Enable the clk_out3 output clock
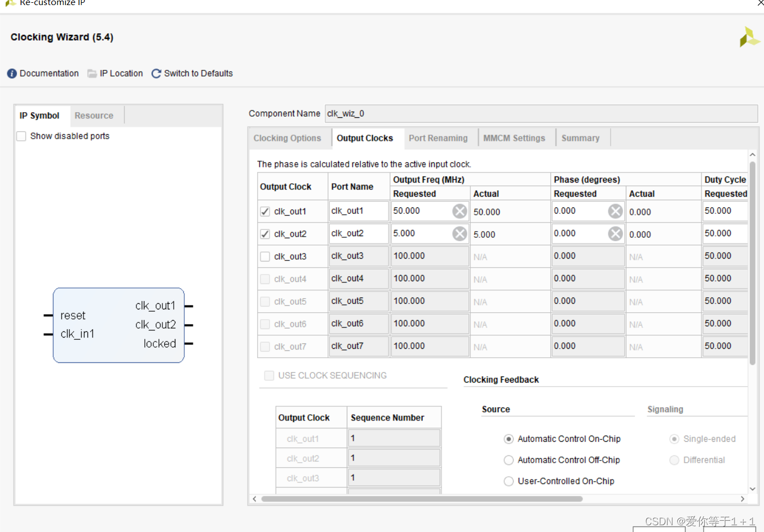This screenshot has width=764, height=532. click(265, 257)
